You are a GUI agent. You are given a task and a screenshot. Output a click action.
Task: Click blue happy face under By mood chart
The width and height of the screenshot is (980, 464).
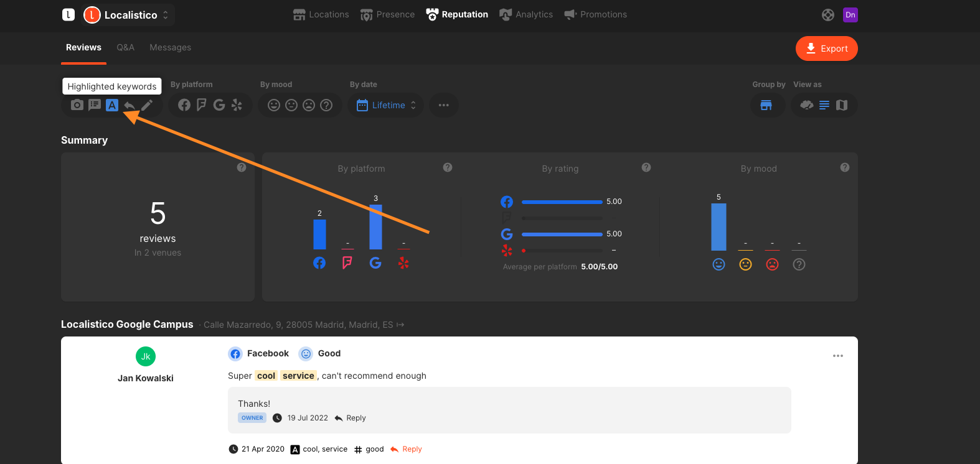pos(719,264)
